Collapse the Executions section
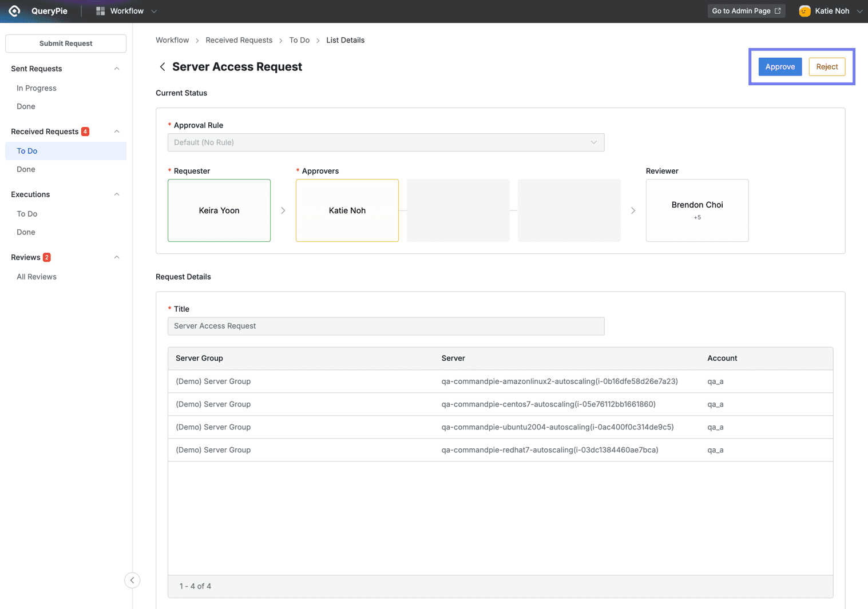Image resolution: width=868 pixels, height=609 pixels. [116, 194]
